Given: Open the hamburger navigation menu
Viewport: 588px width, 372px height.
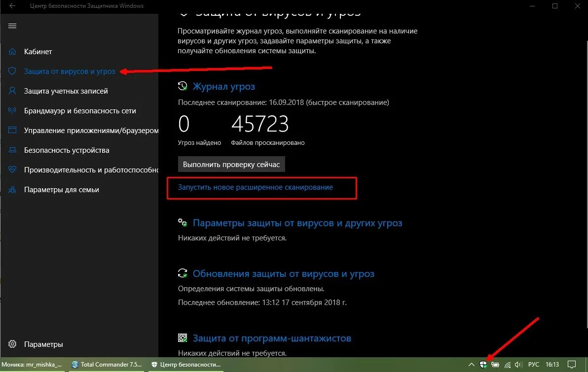Looking at the screenshot, I should tap(12, 26).
